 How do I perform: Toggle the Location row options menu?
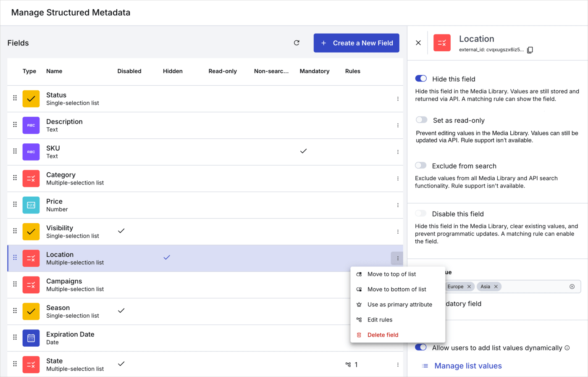click(x=397, y=258)
